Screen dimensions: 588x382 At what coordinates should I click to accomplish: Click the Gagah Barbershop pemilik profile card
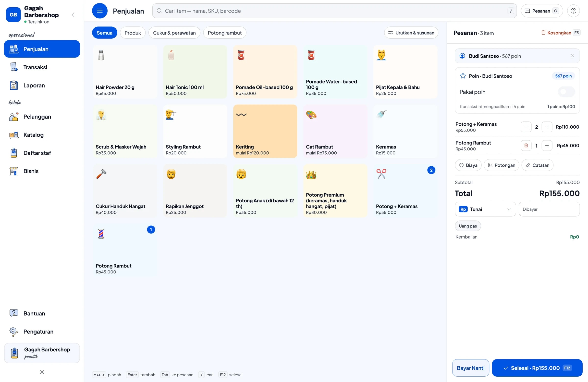pos(42,353)
